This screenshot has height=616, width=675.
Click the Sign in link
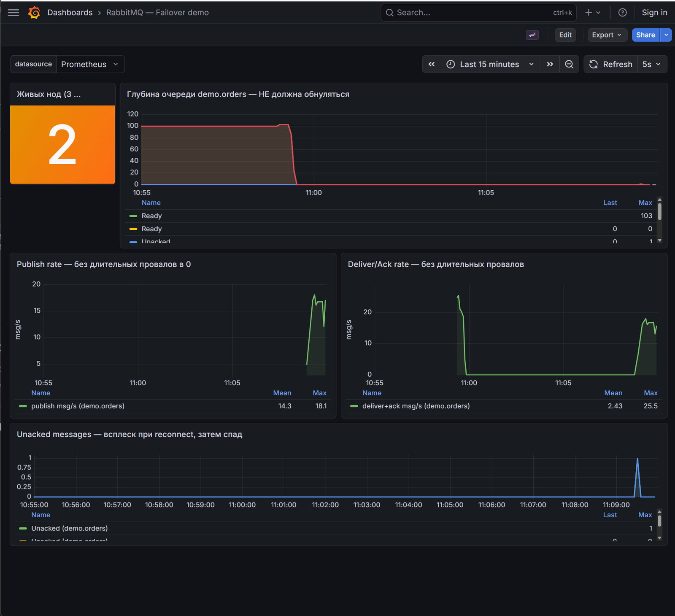point(654,13)
